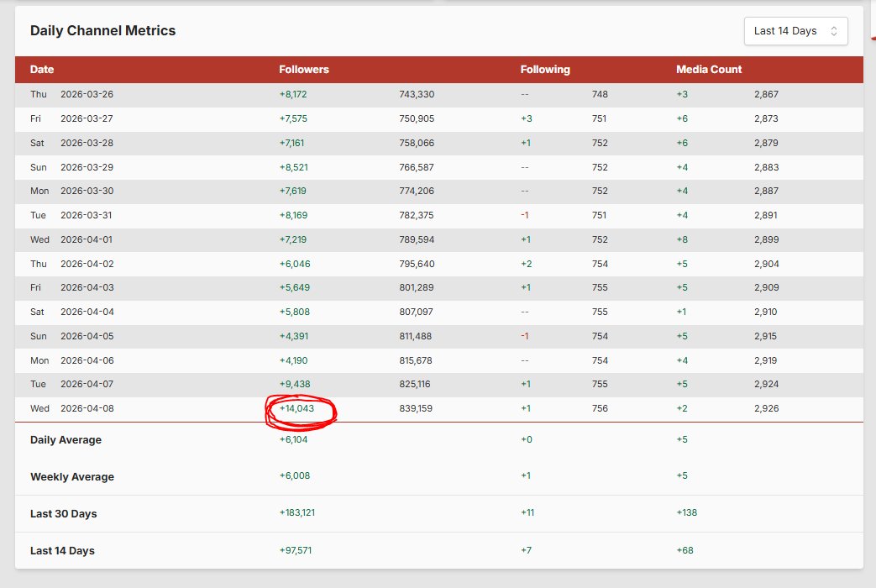Image resolution: width=876 pixels, height=588 pixels.
Task: Click follower total 782,375
Action: click(417, 215)
